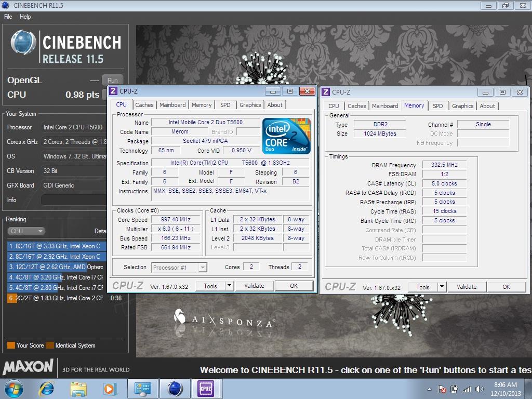Open Memory tab in left CPU-Z
532x399 pixels.
pos(202,105)
